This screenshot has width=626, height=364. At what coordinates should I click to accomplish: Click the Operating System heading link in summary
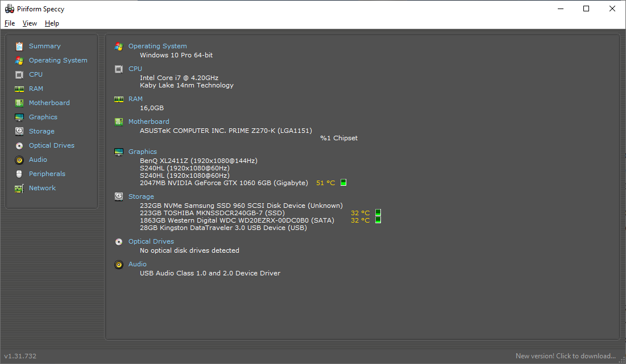point(157,46)
